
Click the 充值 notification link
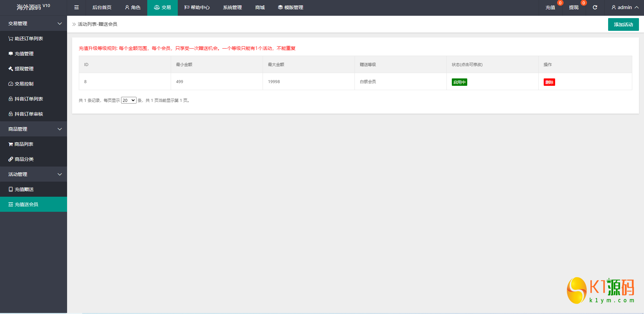pos(550,7)
